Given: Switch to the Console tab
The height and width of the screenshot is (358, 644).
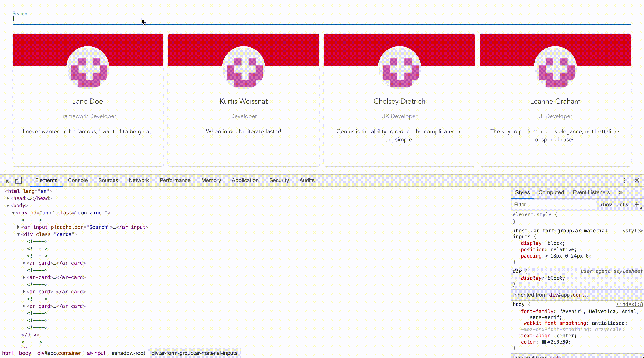Looking at the screenshot, I should (x=77, y=180).
